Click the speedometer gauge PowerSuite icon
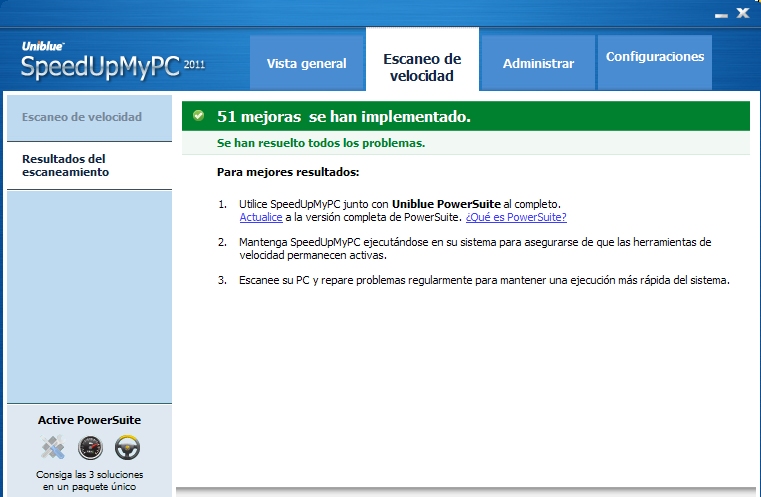761x497 pixels. 90,447
